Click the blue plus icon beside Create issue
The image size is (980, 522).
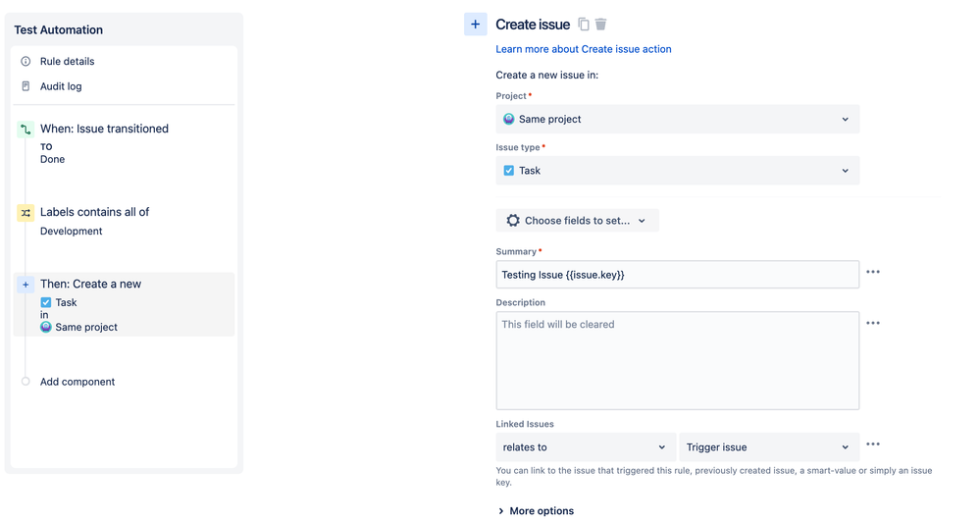coord(475,25)
